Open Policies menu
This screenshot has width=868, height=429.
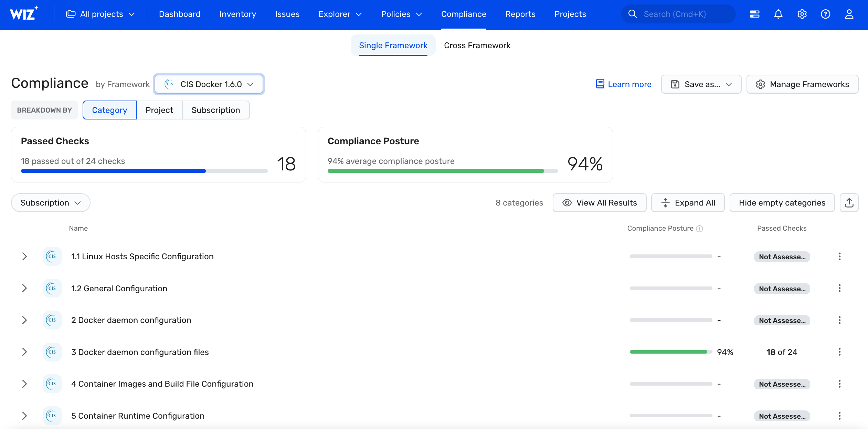pyautogui.click(x=401, y=14)
